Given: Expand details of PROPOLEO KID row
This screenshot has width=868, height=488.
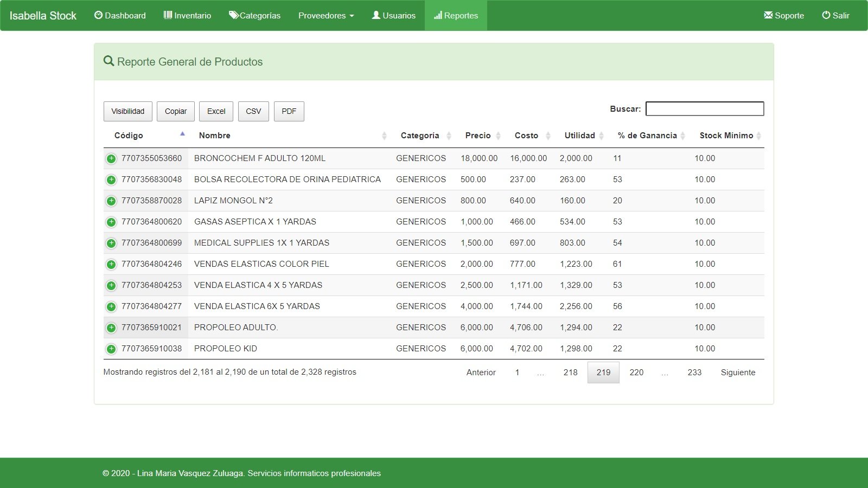Looking at the screenshot, I should click(111, 349).
